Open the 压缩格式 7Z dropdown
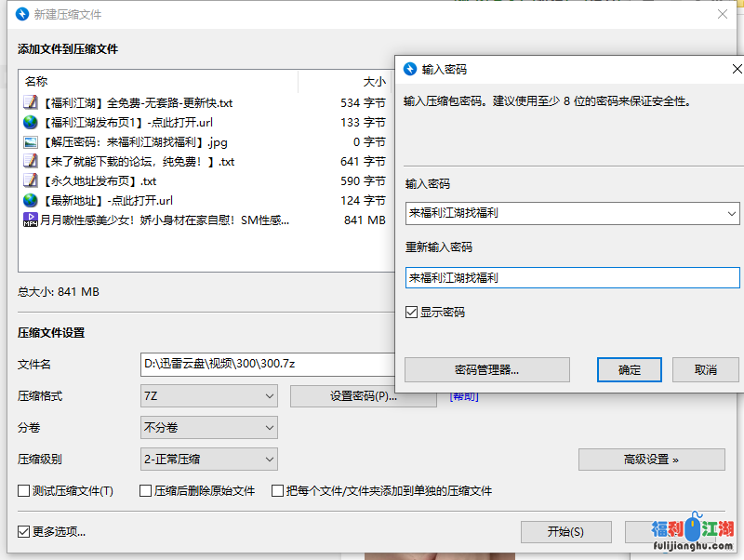The image size is (744, 560). click(x=208, y=396)
